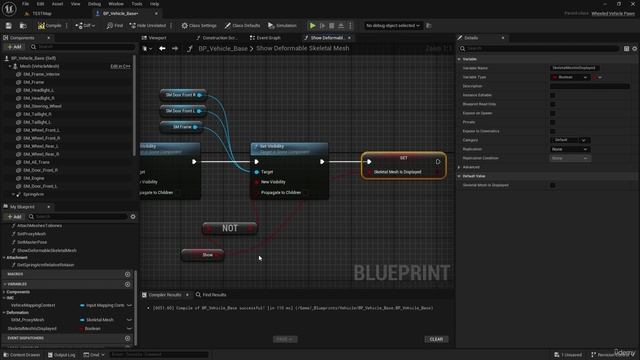640x360 pixels.
Task: Open the File menu
Action: pos(25,4)
